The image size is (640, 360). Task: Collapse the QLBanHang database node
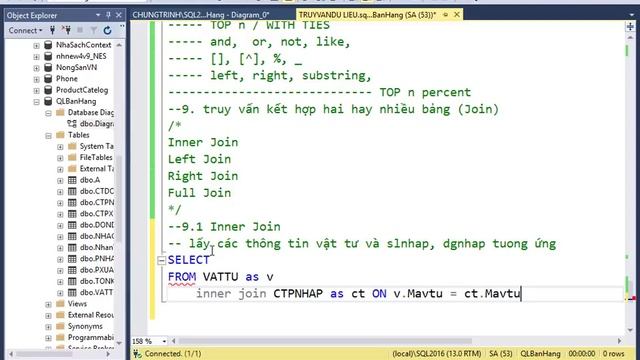[36, 102]
